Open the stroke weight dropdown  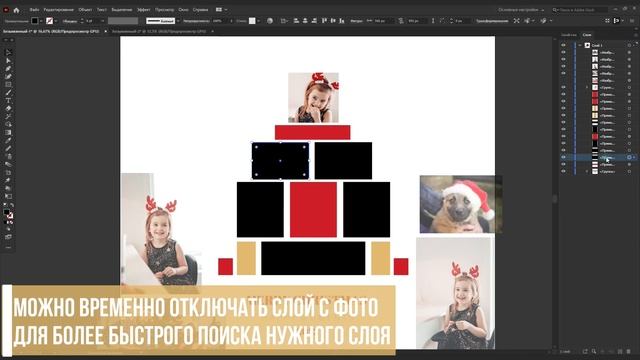click(102, 21)
